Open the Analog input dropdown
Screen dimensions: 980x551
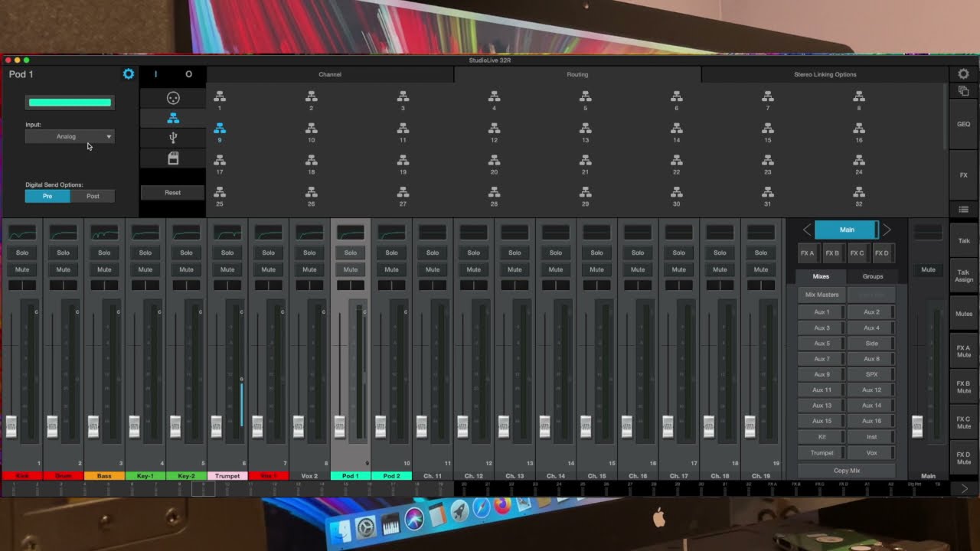pyautogui.click(x=70, y=136)
